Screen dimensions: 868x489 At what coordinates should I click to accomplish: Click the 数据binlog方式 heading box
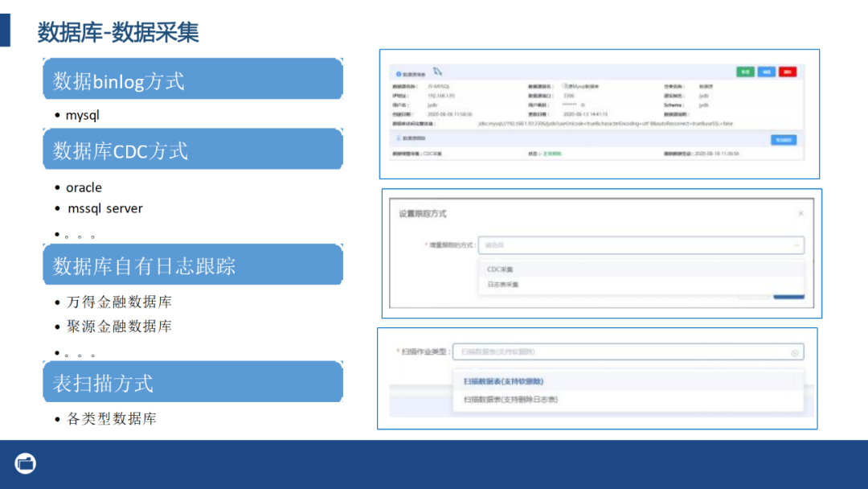[193, 79]
